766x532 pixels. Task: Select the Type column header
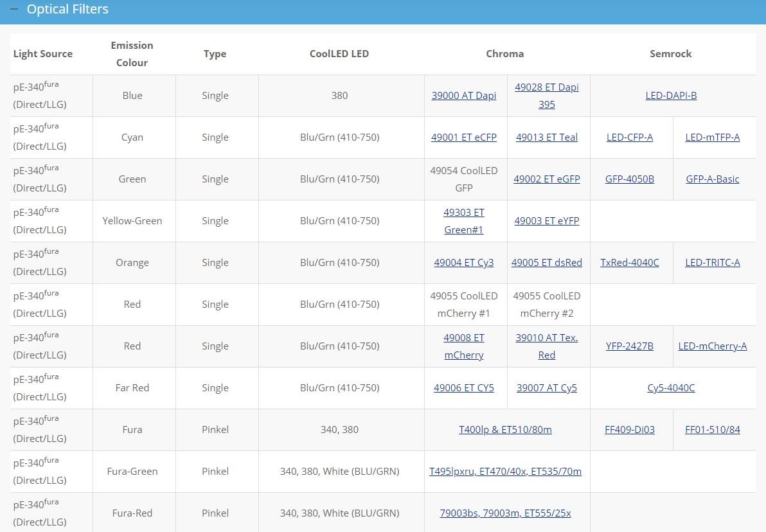pyautogui.click(x=215, y=54)
